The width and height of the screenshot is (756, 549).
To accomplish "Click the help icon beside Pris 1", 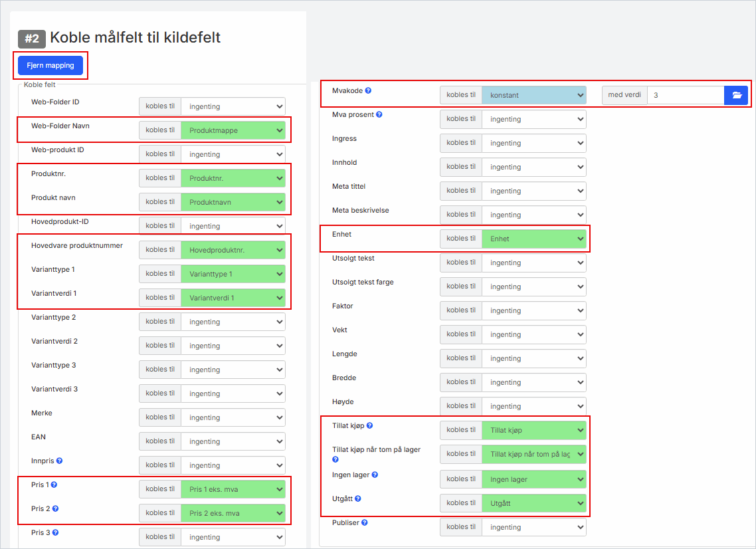I will pyautogui.click(x=54, y=485).
